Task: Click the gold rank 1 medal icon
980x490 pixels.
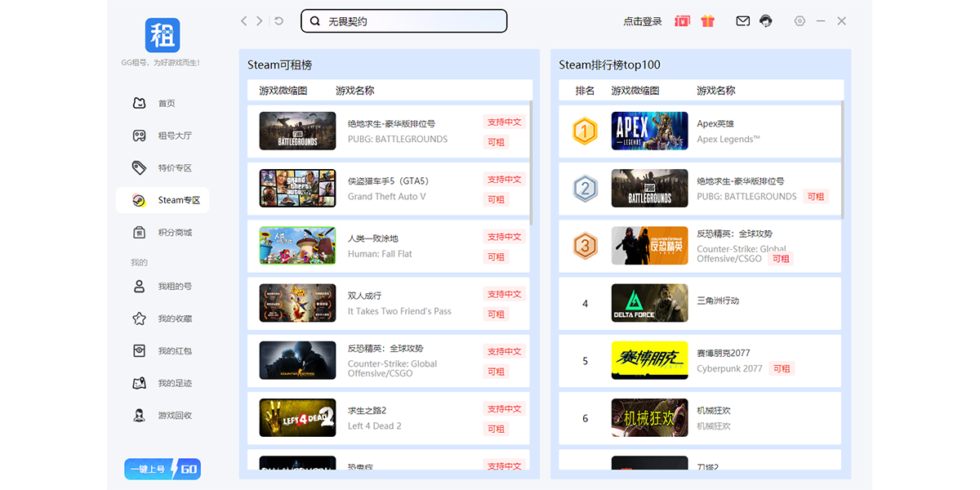Action: tap(585, 131)
